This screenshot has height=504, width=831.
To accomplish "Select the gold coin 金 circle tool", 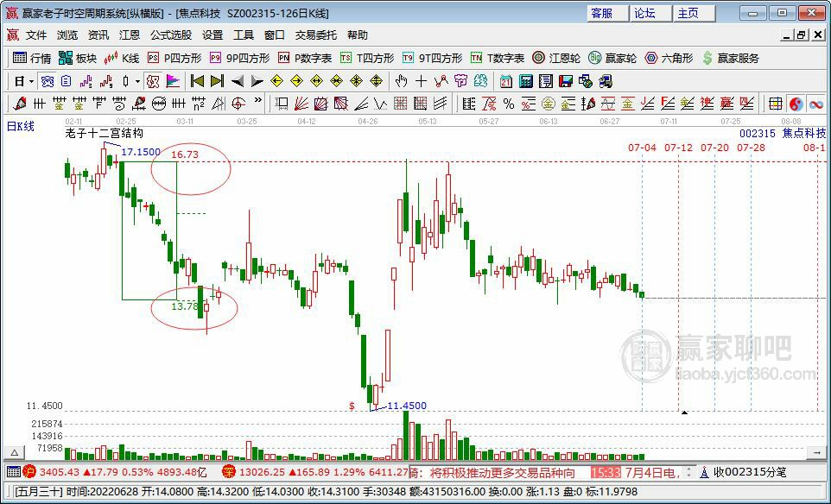I will click(x=548, y=104).
